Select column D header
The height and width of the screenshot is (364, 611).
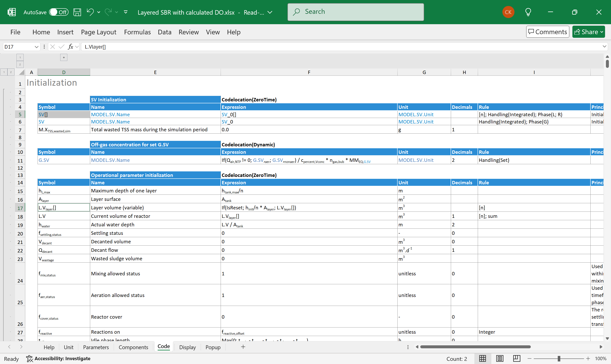(x=64, y=72)
